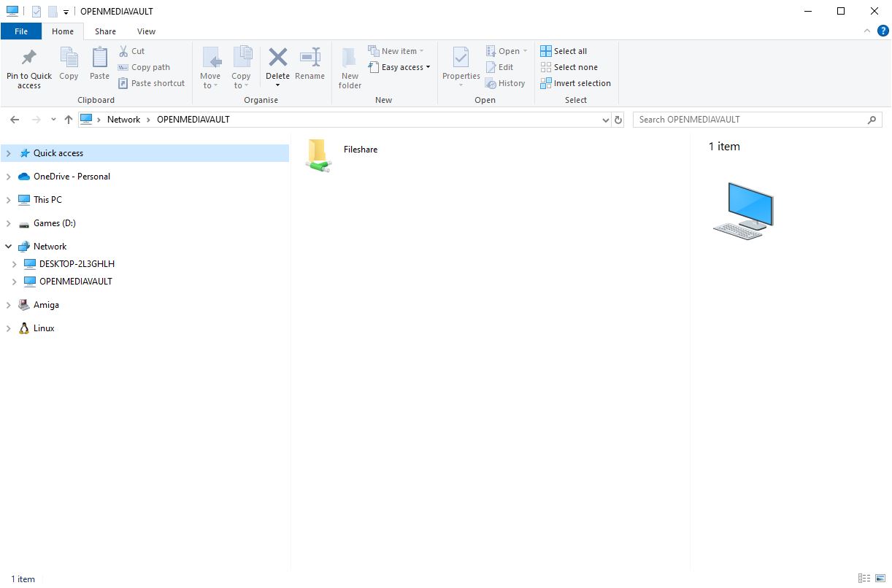Click Paste shortcut in the ribbon
Screen dimensions: 892x588
[151, 83]
